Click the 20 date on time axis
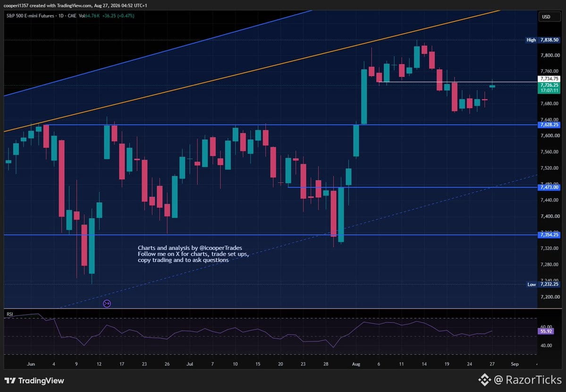566x392 pixels. coord(280,364)
